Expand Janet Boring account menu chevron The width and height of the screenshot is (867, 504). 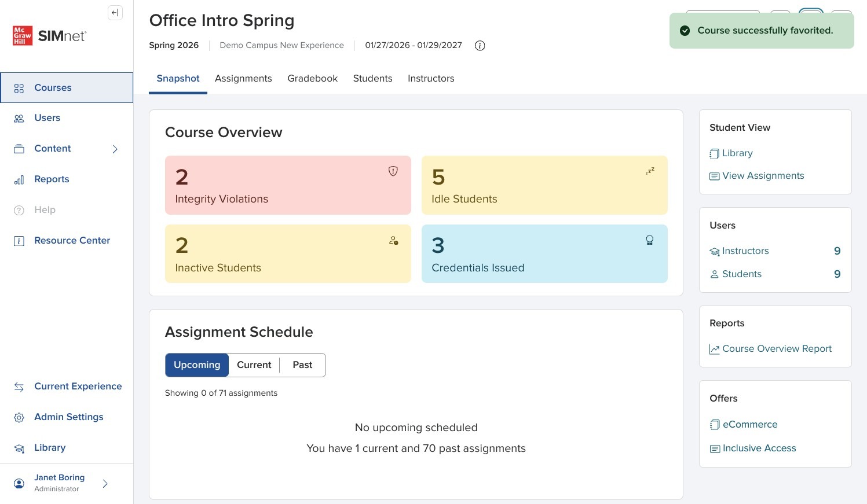tap(105, 484)
